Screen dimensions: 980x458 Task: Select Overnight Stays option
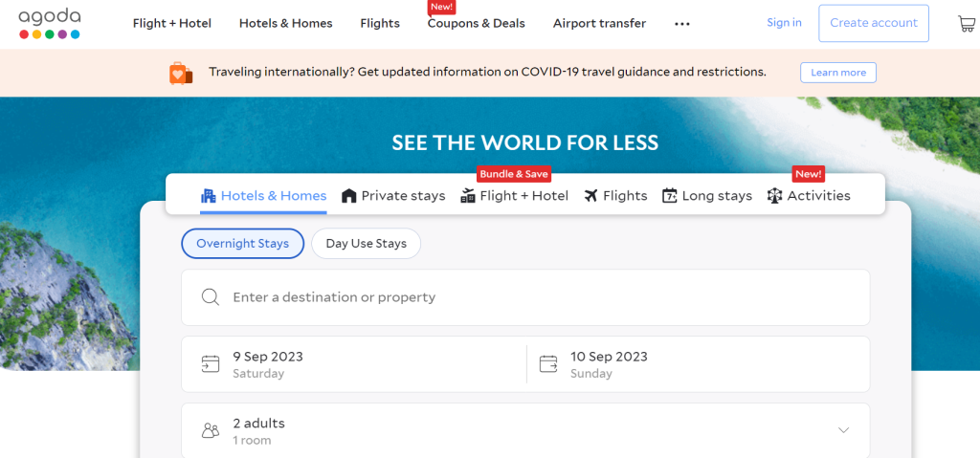[242, 244]
